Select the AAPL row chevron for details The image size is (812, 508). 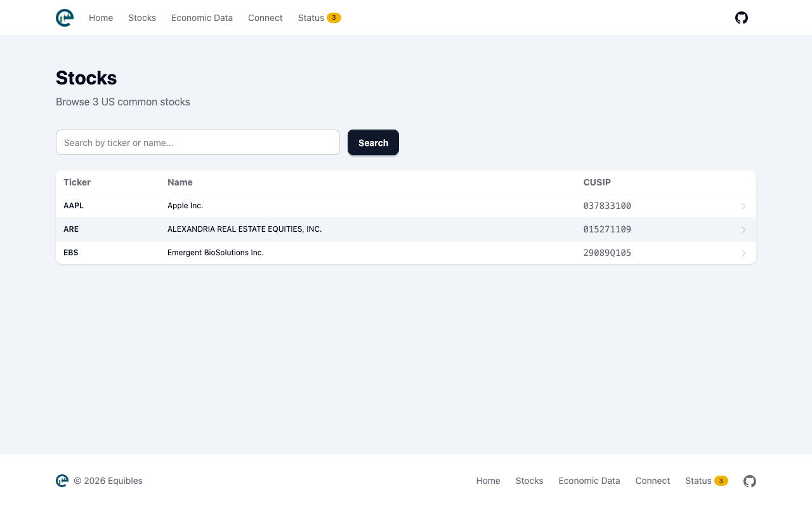click(743, 206)
